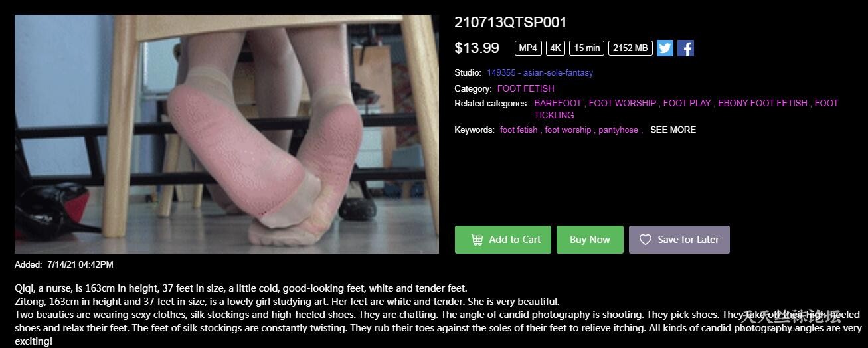Click the 2152 MB file size badge
Viewport: 868px width, 348px height.
coord(630,48)
